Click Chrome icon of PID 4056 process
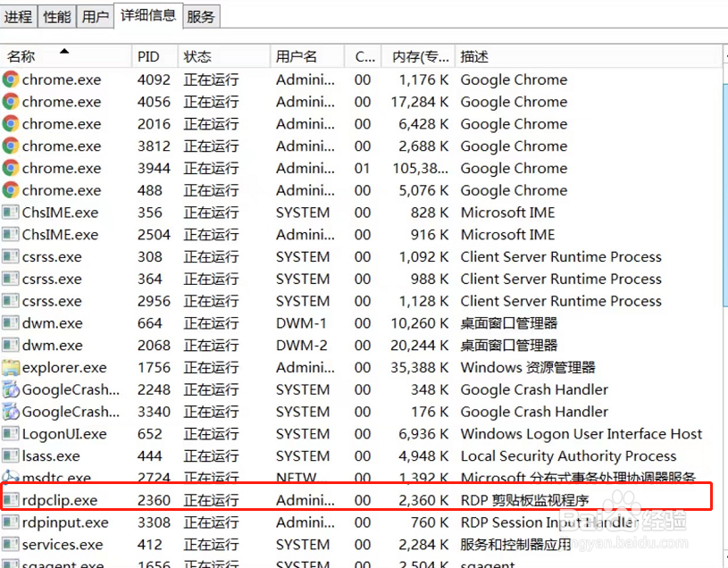The height and width of the screenshot is (568, 728). coord(11,102)
